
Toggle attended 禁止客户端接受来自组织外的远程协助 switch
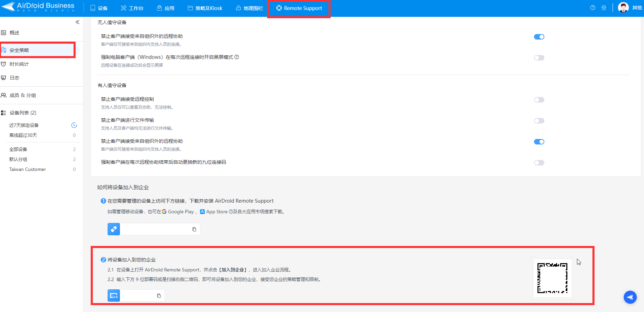pos(539,142)
